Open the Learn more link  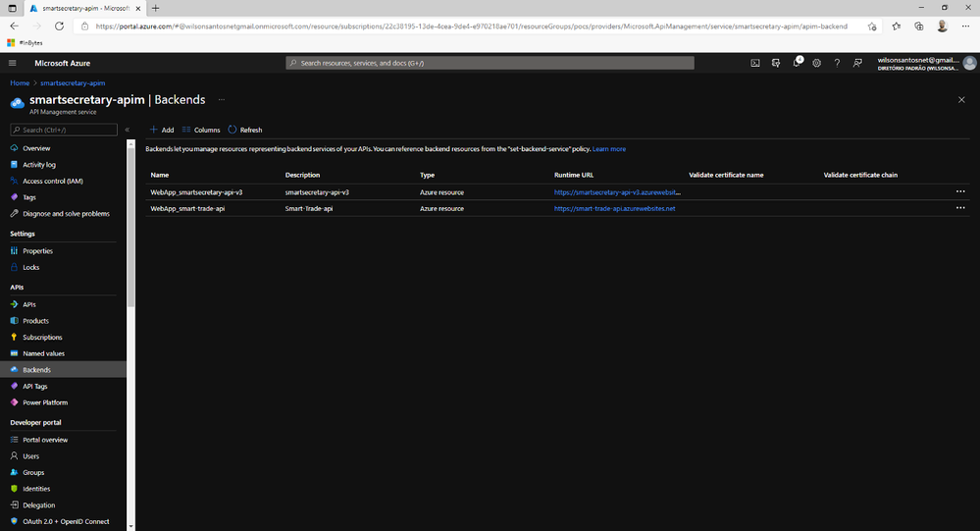click(609, 149)
